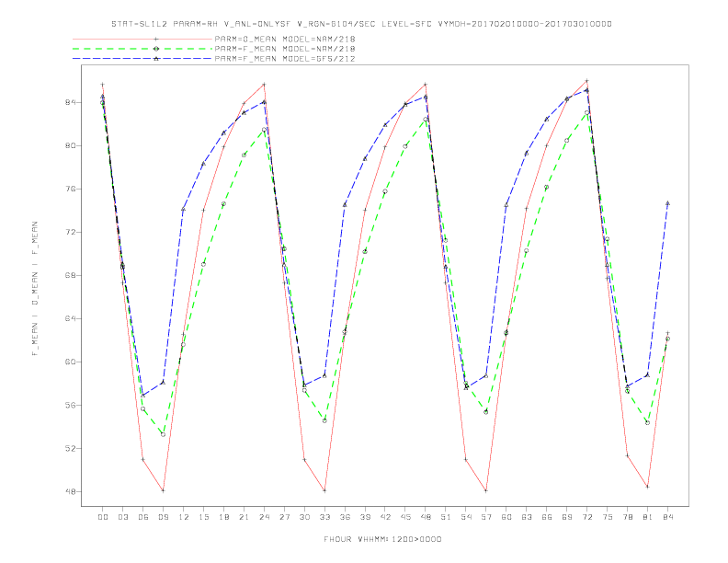Click the x-axis tick label 06
Screen dimensions: 728x563
(143, 517)
